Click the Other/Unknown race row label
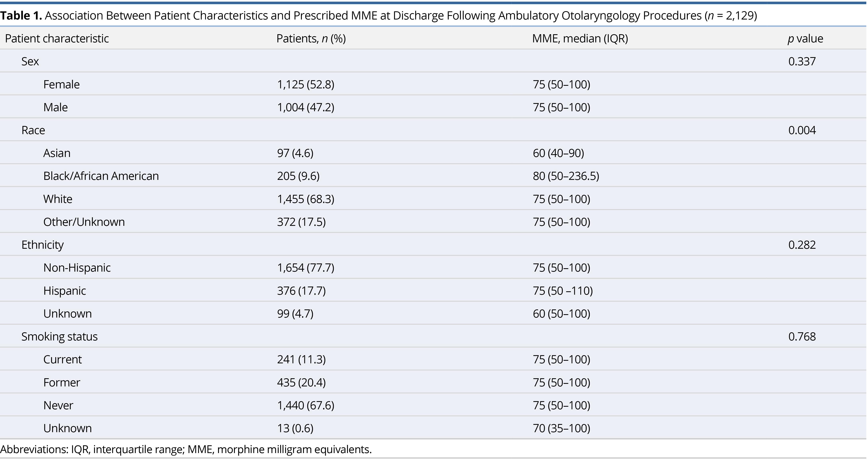The height and width of the screenshot is (466, 868). tap(84, 222)
